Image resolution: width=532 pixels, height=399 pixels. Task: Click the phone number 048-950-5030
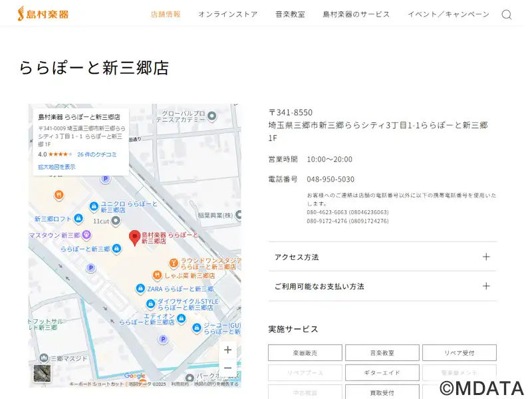[x=331, y=179]
